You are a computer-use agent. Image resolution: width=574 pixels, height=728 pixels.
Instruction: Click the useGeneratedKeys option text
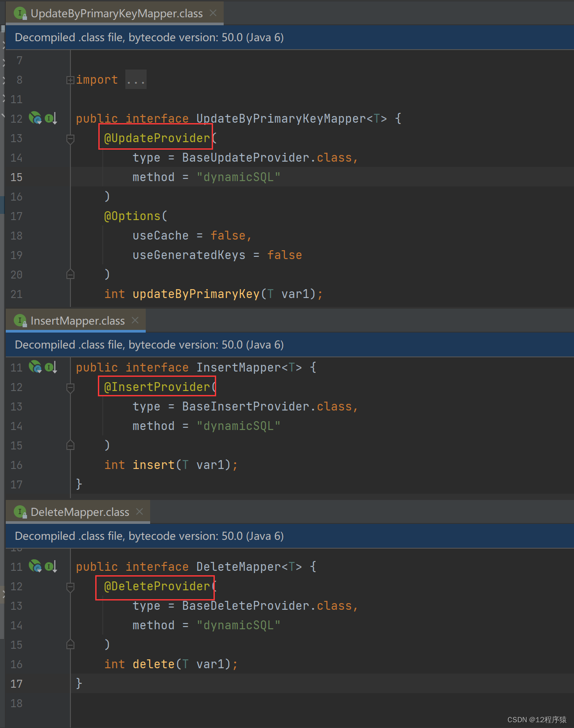[x=189, y=255]
